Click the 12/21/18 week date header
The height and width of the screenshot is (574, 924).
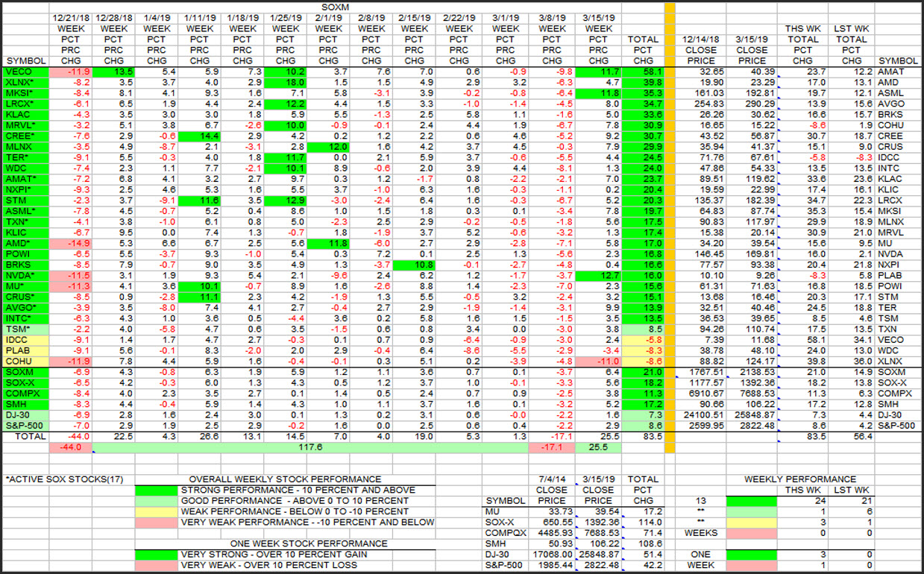(71, 17)
